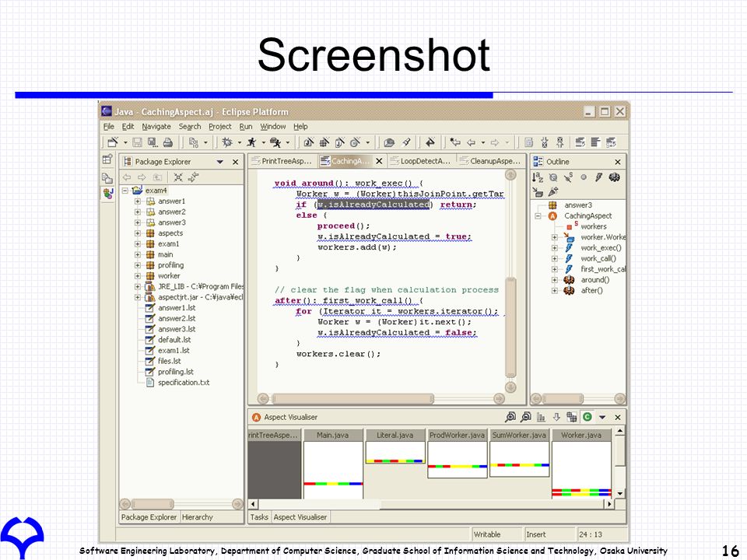Toggle Hide Static Members in Outline toolbar
The height and width of the screenshot is (560, 747).
point(568,177)
